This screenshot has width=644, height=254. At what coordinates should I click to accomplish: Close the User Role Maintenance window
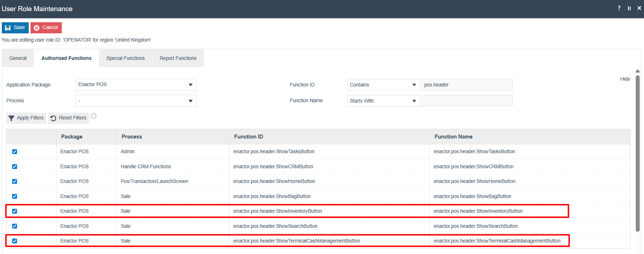click(x=639, y=8)
